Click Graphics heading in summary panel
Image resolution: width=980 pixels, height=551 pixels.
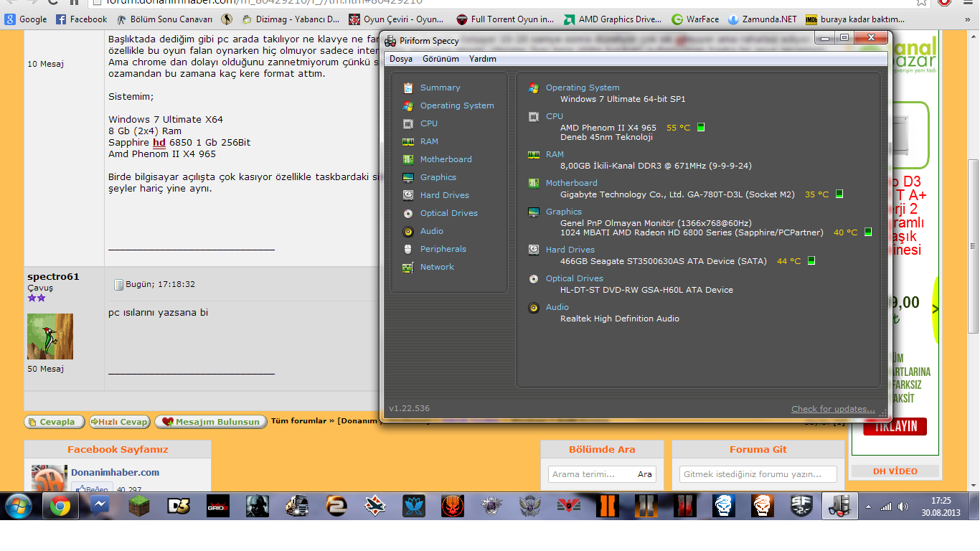point(564,212)
